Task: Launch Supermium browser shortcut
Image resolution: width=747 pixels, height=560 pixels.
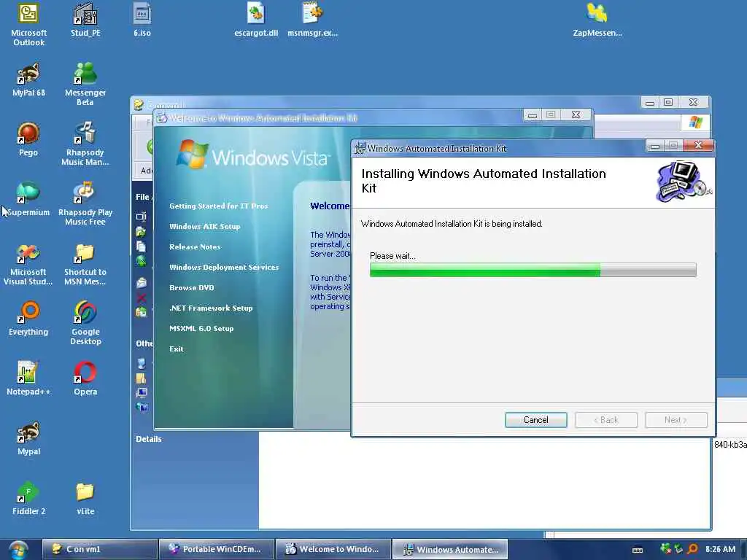Action: (x=28, y=200)
